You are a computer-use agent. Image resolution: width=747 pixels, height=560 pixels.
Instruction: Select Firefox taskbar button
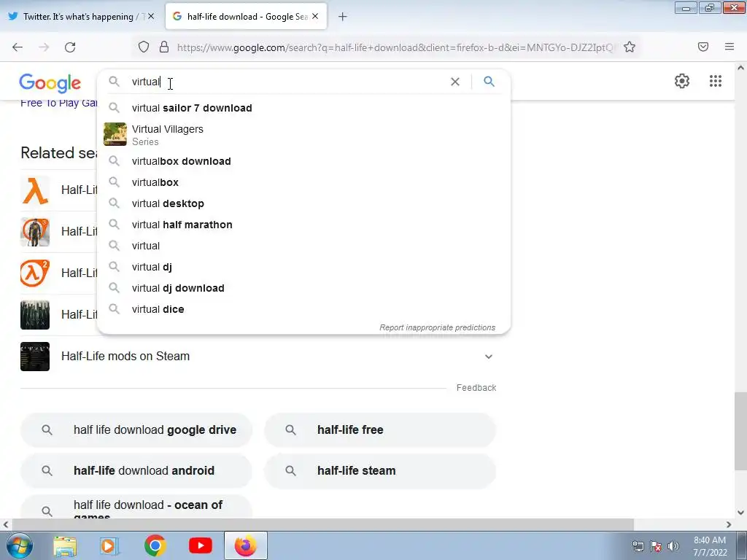245,545
